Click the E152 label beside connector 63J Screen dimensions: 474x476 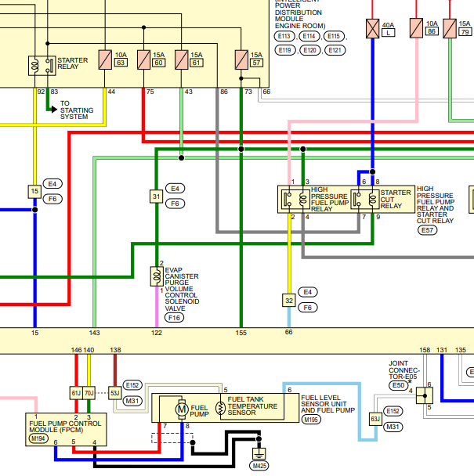click(x=393, y=411)
